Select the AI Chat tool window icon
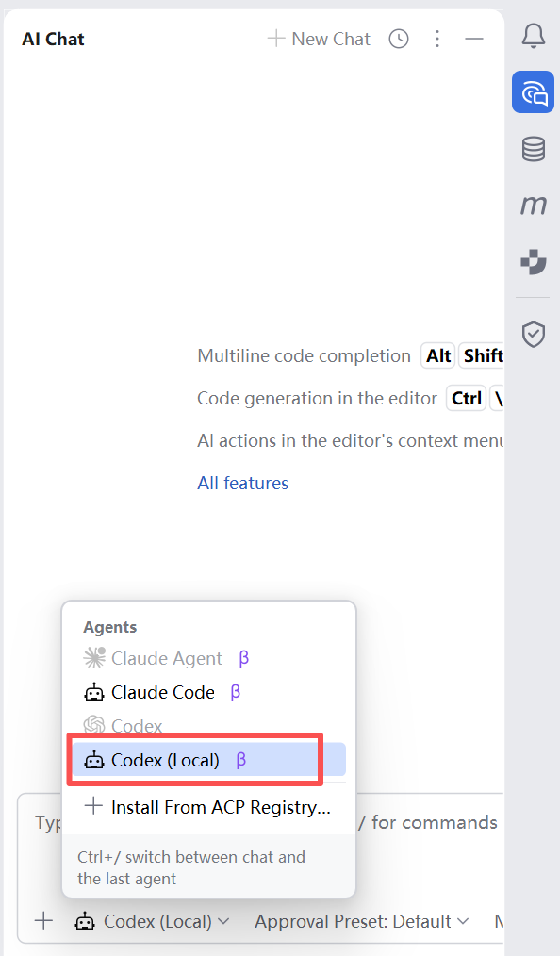This screenshot has height=956, width=560. click(x=534, y=92)
